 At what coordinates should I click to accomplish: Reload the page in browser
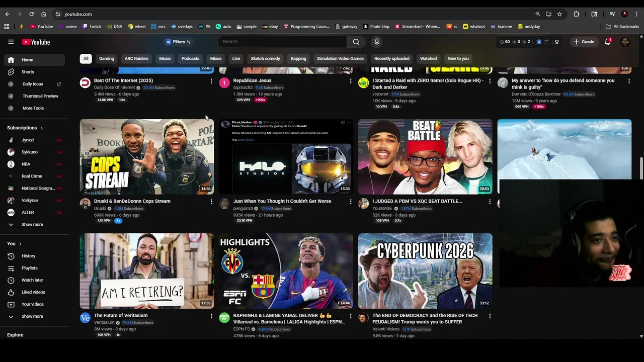(x=31, y=14)
